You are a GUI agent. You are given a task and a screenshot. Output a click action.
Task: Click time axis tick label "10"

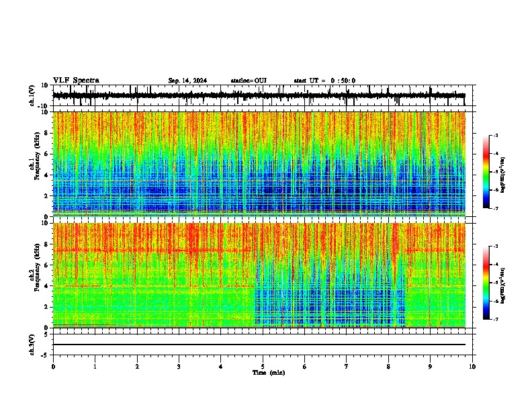[x=472, y=367]
